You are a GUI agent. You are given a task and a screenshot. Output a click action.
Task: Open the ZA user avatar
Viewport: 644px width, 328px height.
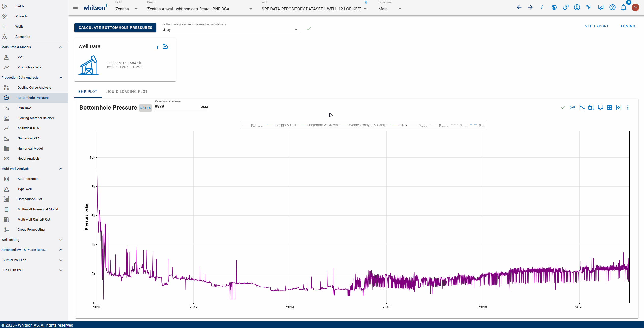(635, 7)
